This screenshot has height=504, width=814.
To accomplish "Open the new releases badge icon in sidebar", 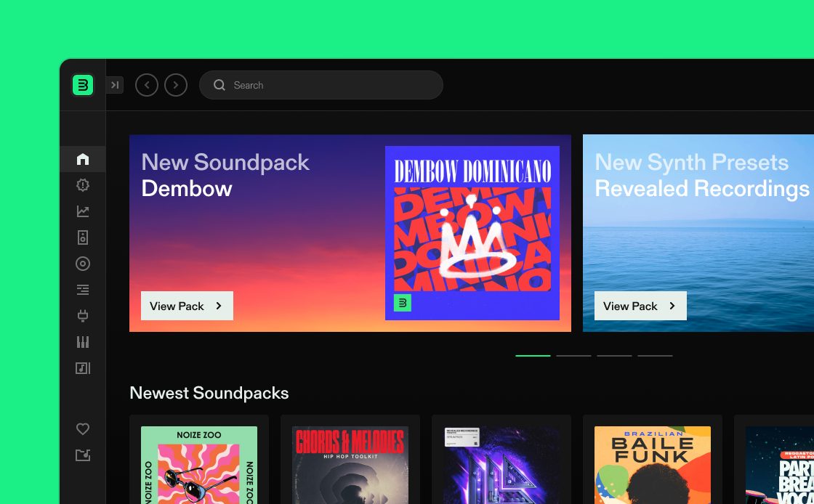I will pyautogui.click(x=83, y=185).
